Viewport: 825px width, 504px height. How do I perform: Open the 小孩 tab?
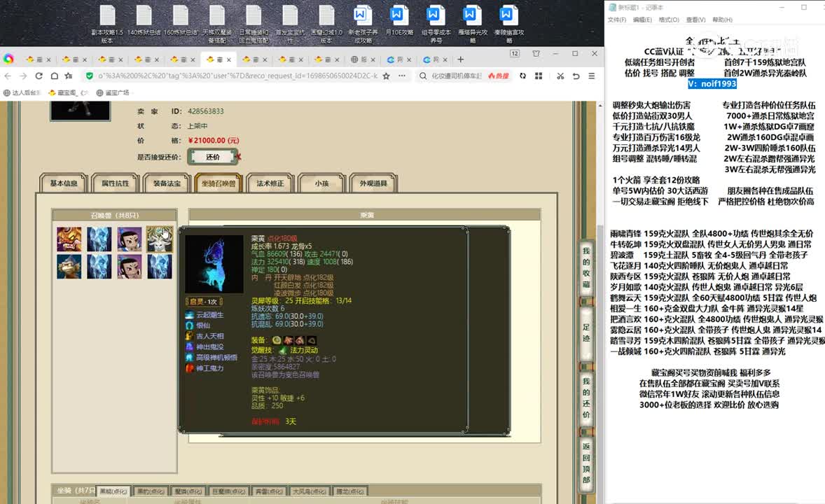point(321,183)
